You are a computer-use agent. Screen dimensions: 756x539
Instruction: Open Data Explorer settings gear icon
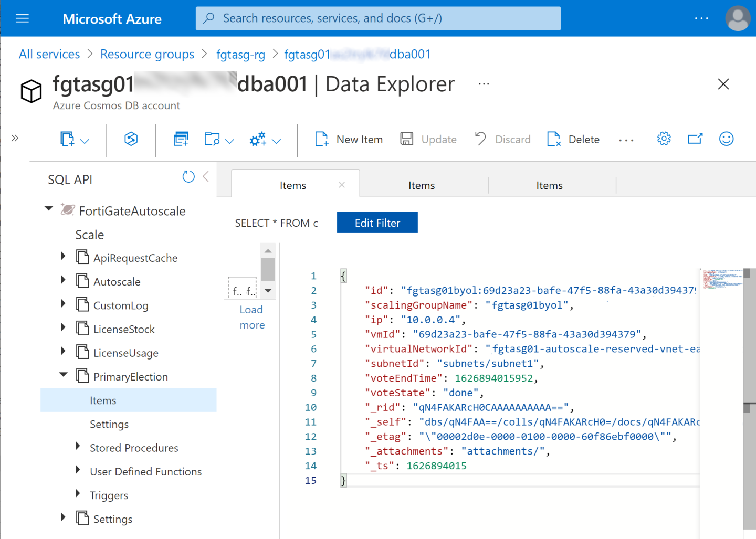click(664, 139)
